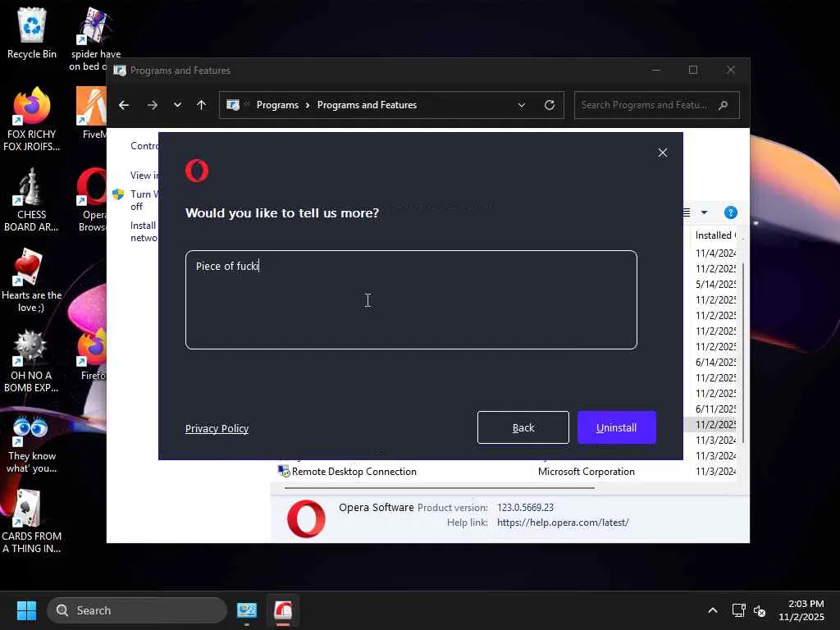Image resolution: width=840 pixels, height=630 pixels.
Task: Open the Opera Browser desktop shortcut
Action: [92, 199]
